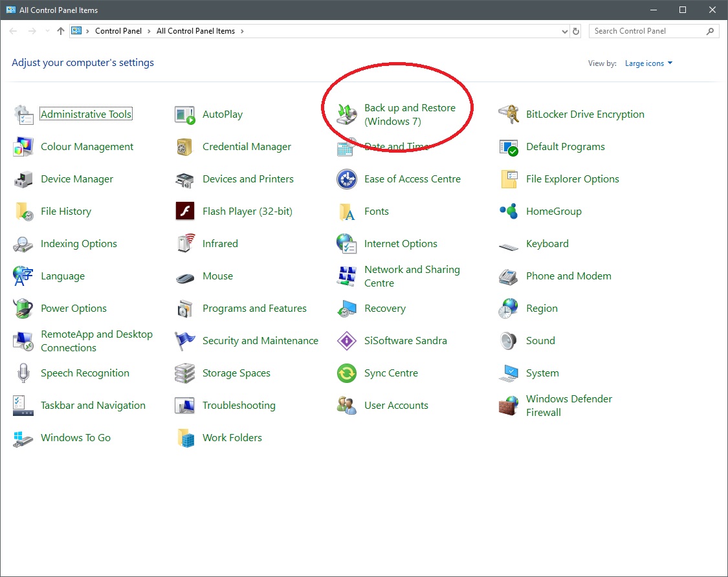The height and width of the screenshot is (577, 728).
Task: Launch the Device Manager icon
Action: (23, 179)
